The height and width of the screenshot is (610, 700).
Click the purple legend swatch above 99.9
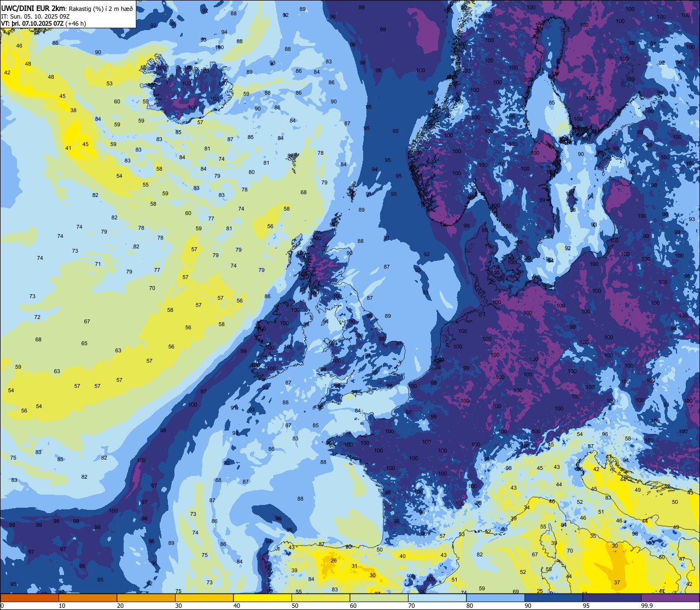click(670, 597)
